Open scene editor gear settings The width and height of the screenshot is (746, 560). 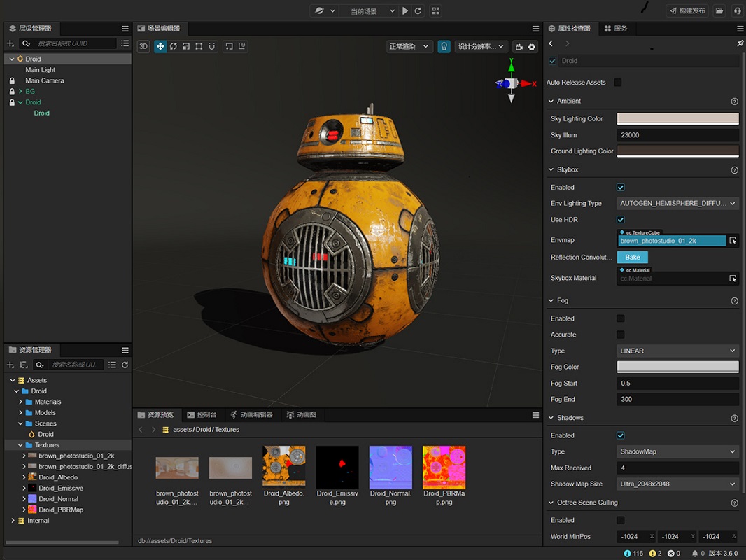pos(532,47)
